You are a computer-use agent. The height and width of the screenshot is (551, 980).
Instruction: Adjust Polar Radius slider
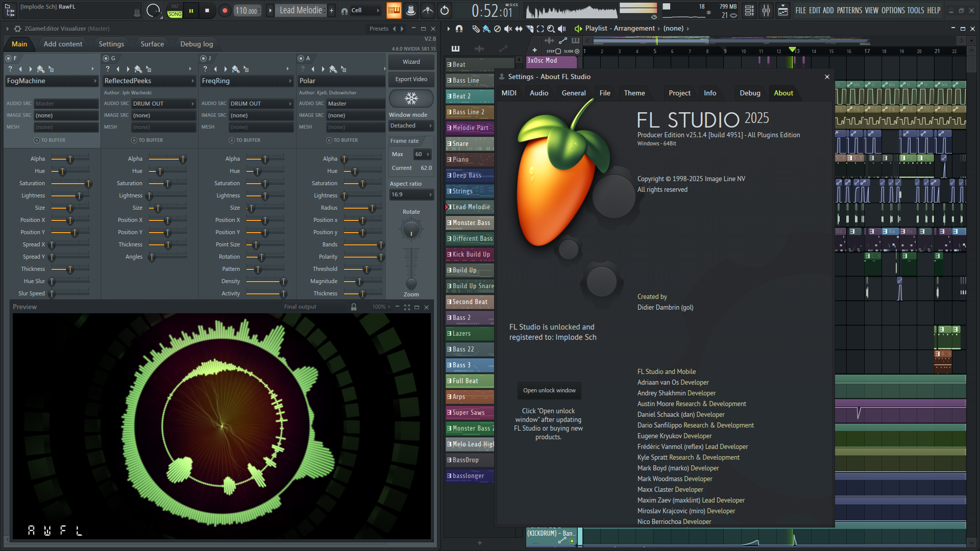click(363, 208)
